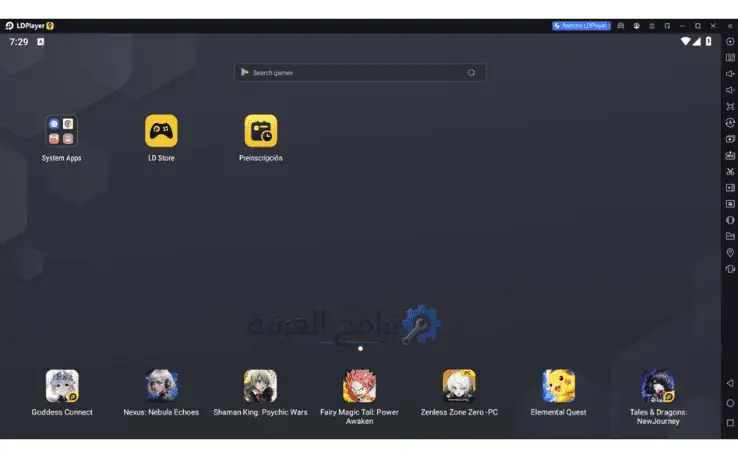Tap the Android home circle button
The height and width of the screenshot is (458, 738).
[x=730, y=403]
